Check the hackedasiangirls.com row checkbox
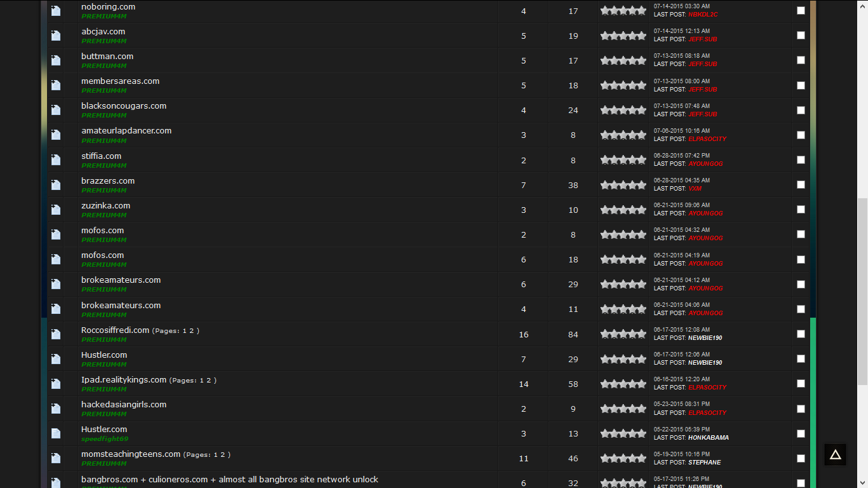The height and width of the screenshot is (488, 868). (x=801, y=409)
